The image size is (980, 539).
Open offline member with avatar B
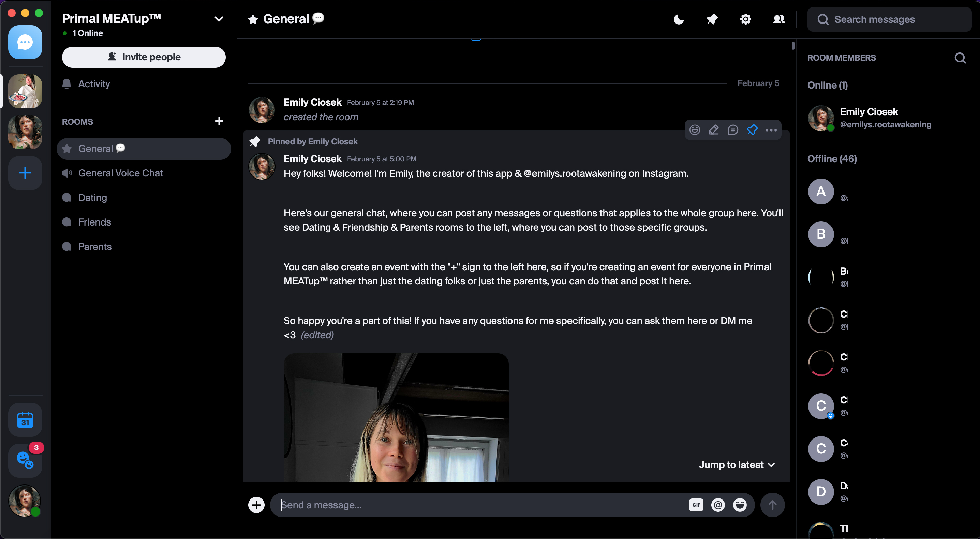821,234
